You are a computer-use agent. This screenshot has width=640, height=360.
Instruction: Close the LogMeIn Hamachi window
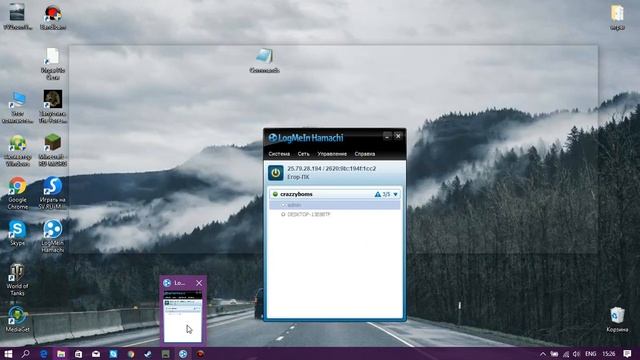[x=398, y=136]
